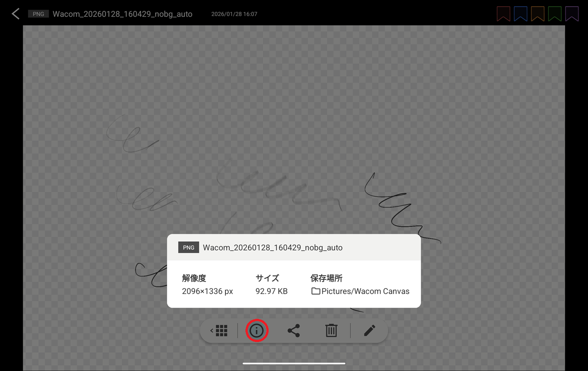This screenshot has height=371, width=588.
Task: Open the Pictures/Wacom Canvas folder location
Action: [x=360, y=291]
